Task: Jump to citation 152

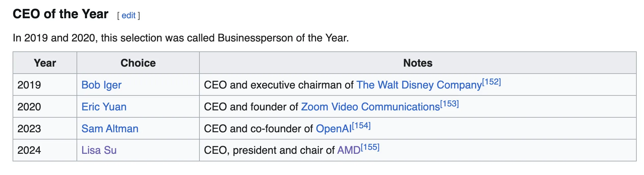Action: 492,82
